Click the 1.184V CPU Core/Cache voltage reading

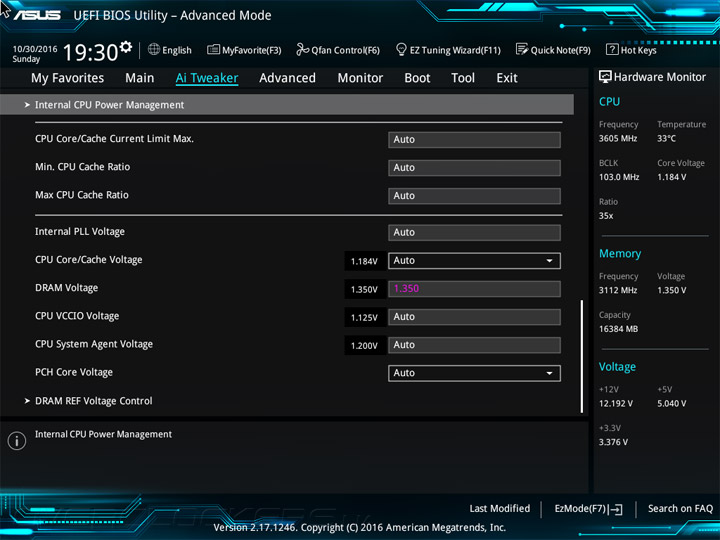[x=364, y=261]
